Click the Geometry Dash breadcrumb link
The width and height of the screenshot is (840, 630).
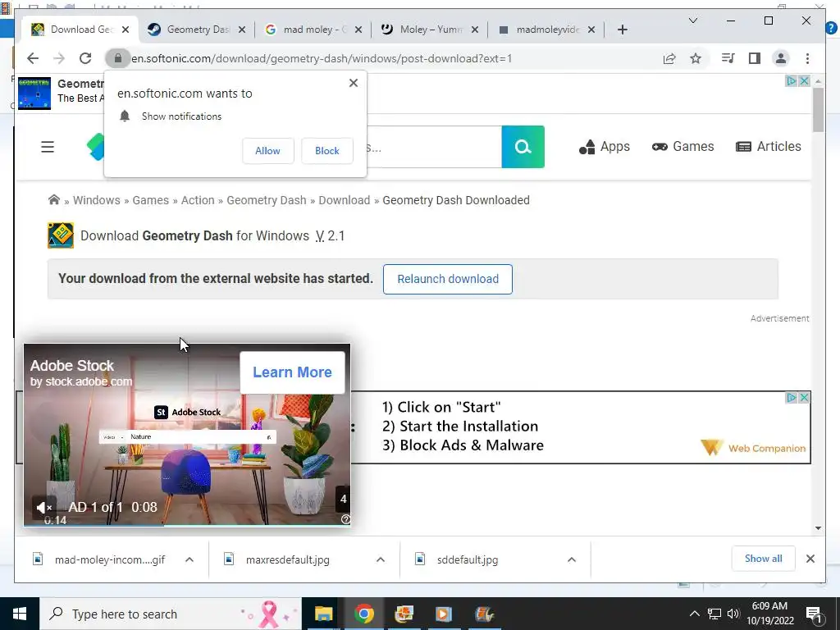click(x=267, y=200)
